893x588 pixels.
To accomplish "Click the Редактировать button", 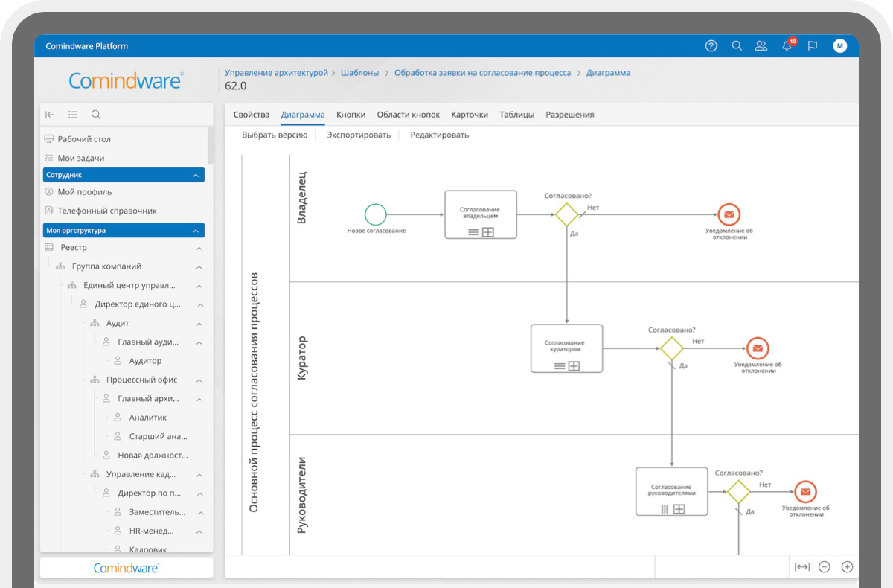I will click(439, 135).
